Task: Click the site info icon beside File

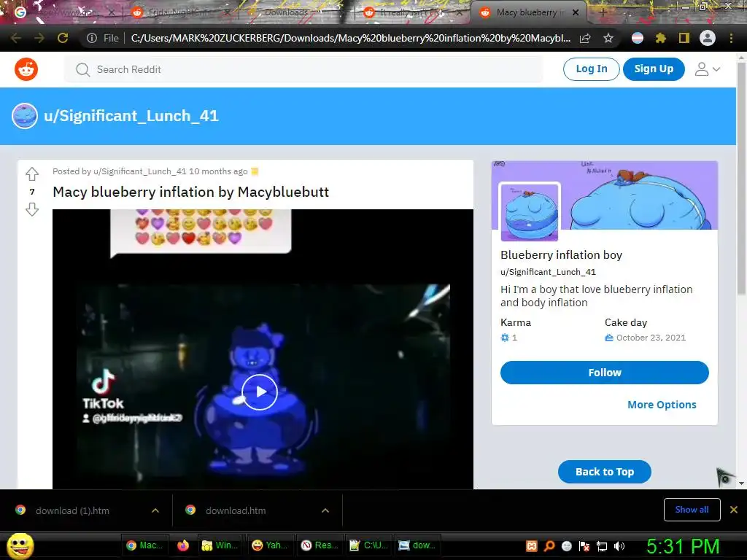Action: [x=91, y=38]
